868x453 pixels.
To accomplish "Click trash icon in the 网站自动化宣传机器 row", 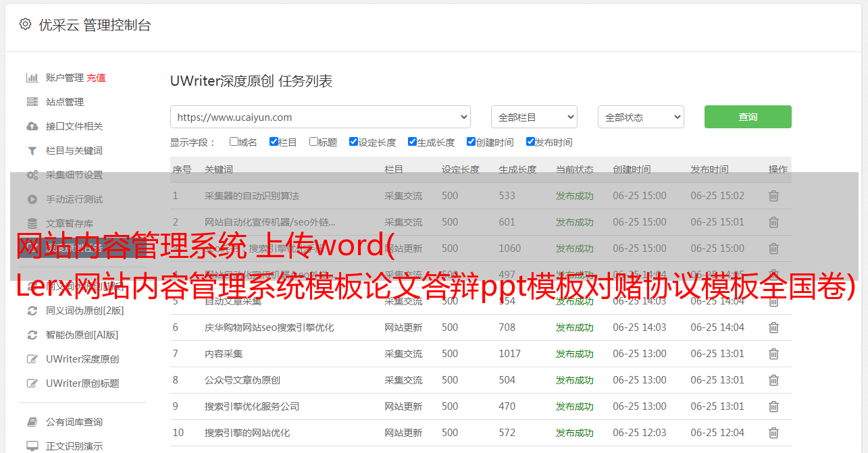I will pos(773,222).
